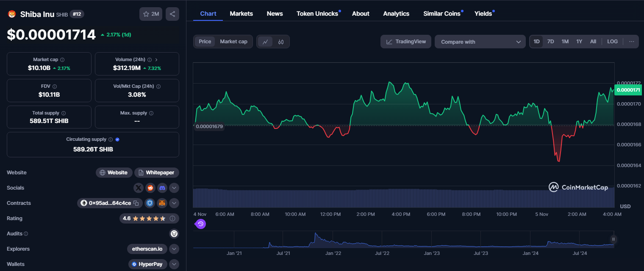Viewport: 644px width, 271px height.
Task: Click the purple history clock icon below chart
Action: point(201,224)
